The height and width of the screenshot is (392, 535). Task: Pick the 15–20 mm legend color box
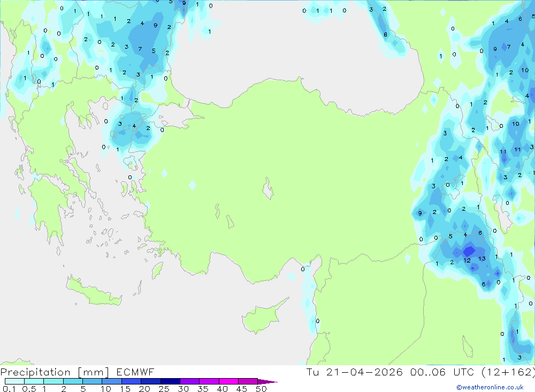132,381
